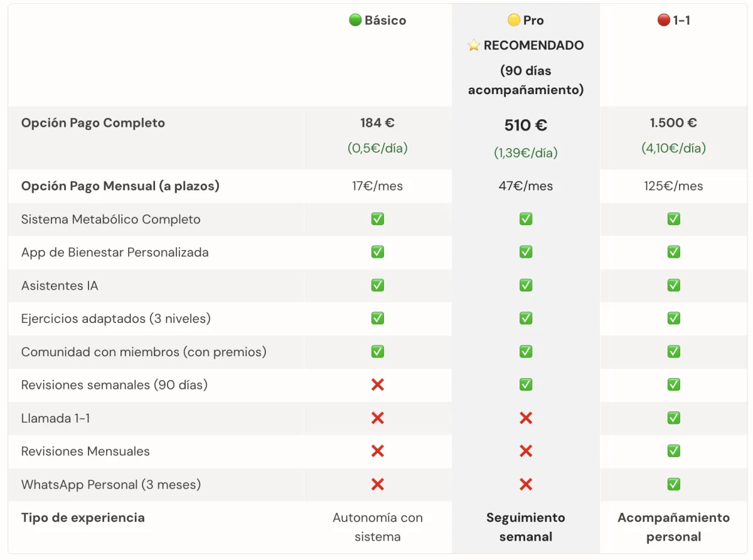The height and width of the screenshot is (560, 753).
Task: Click Pro checkmark for Revisiones semanales
Action: pyautogui.click(x=526, y=384)
